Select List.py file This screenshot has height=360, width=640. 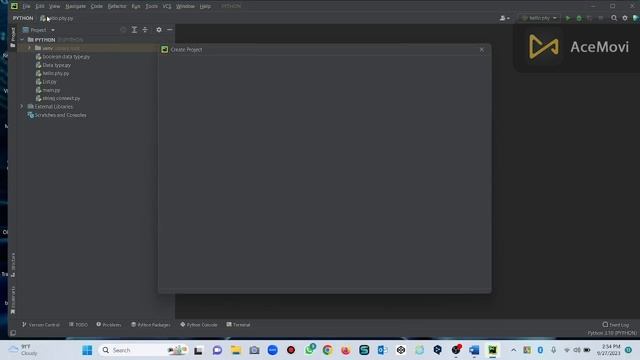pyautogui.click(x=46, y=82)
